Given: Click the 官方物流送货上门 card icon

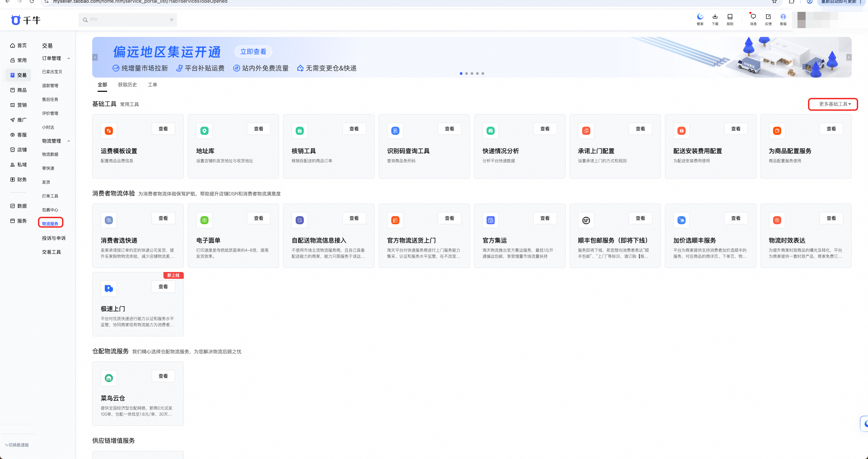Looking at the screenshot, I should pos(395,220).
